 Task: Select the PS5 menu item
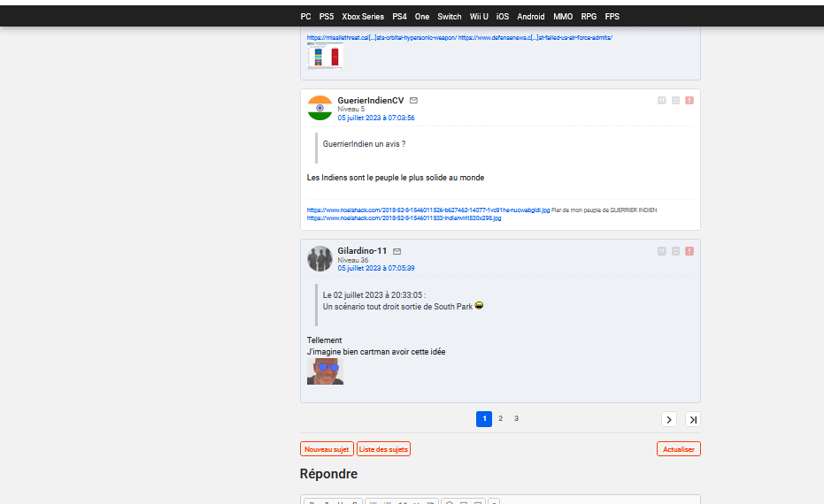click(x=327, y=16)
